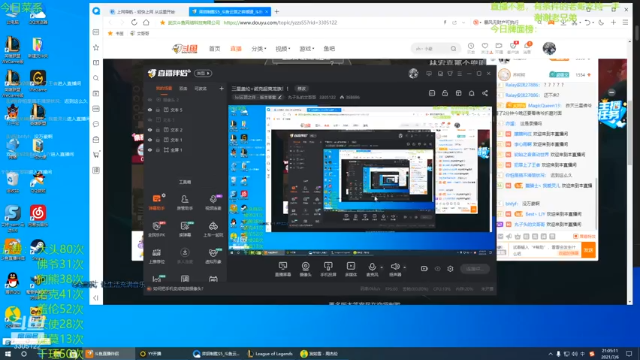
Task: Go to 首页 on Douyu navbar
Action: tap(214, 49)
